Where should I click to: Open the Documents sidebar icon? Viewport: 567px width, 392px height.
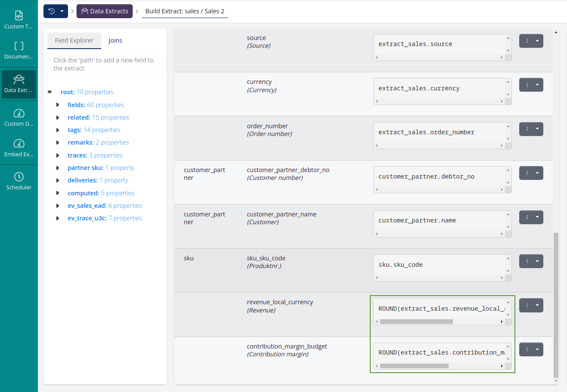(x=19, y=50)
